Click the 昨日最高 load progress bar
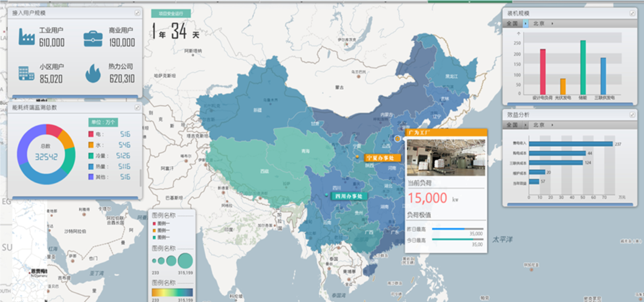The width and height of the screenshot is (644, 302). [x=457, y=229]
